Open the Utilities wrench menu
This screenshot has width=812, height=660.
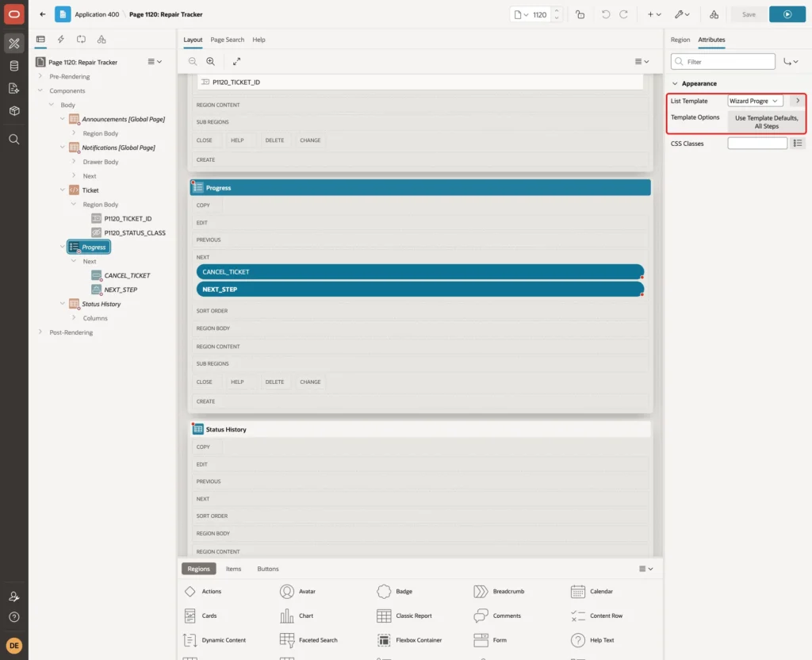(x=681, y=14)
